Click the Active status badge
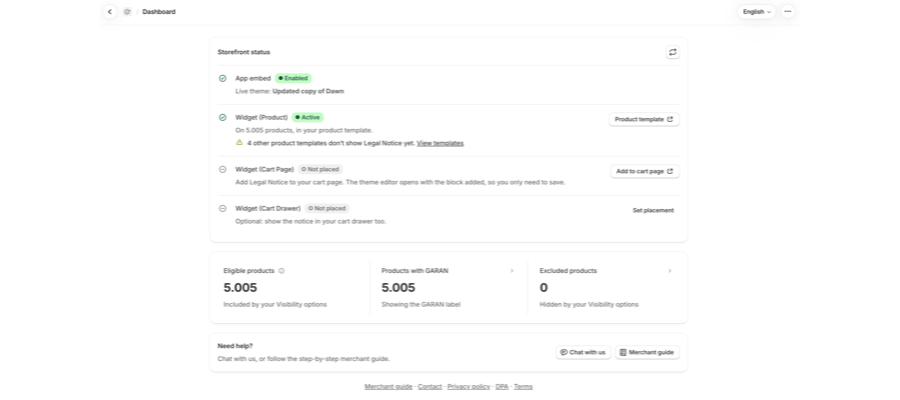The width and height of the screenshot is (900, 400). click(308, 118)
